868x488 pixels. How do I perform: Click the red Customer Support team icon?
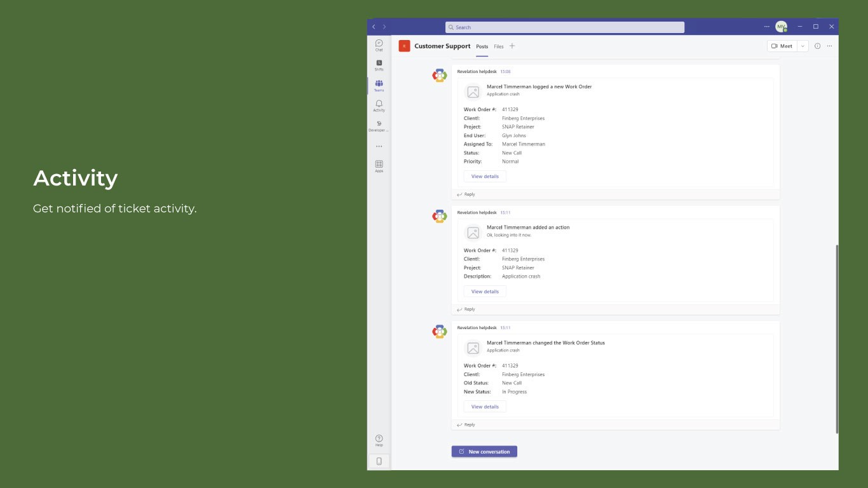404,46
